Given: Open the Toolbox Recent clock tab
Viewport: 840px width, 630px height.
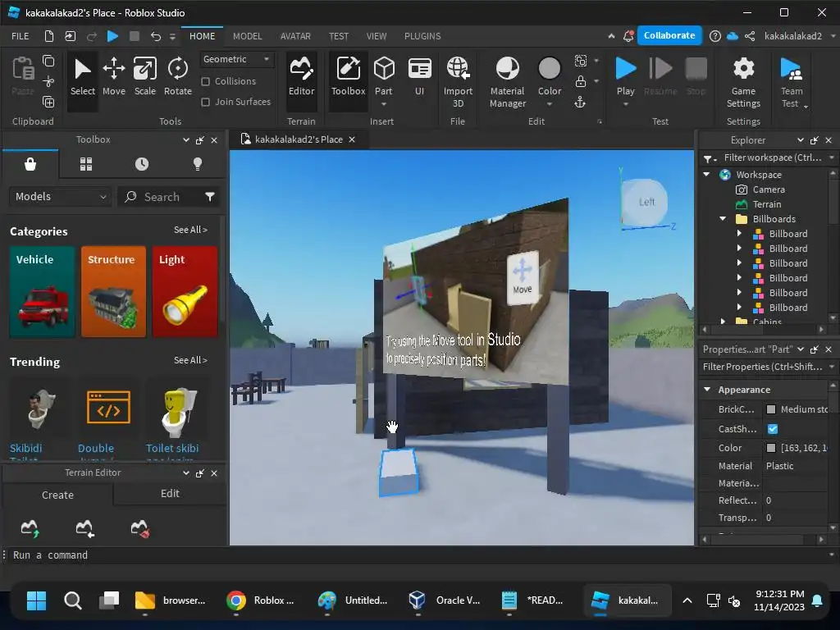Looking at the screenshot, I should tap(141, 164).
